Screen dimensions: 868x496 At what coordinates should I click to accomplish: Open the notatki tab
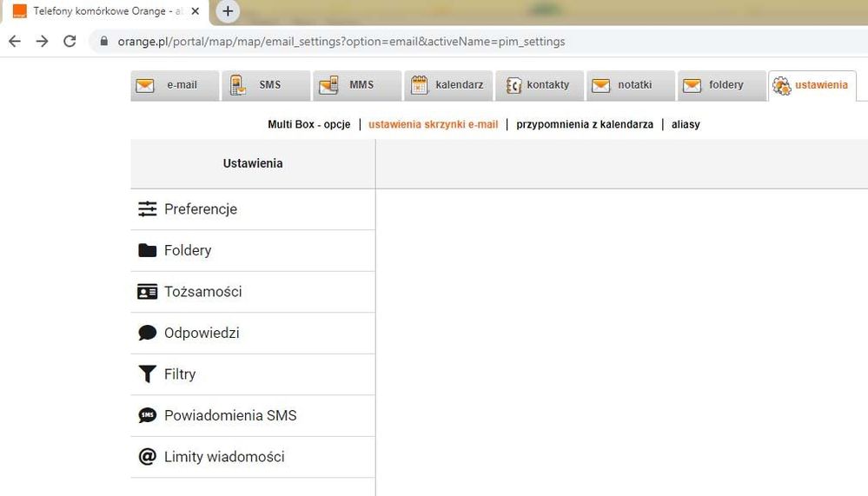(631, 85)
